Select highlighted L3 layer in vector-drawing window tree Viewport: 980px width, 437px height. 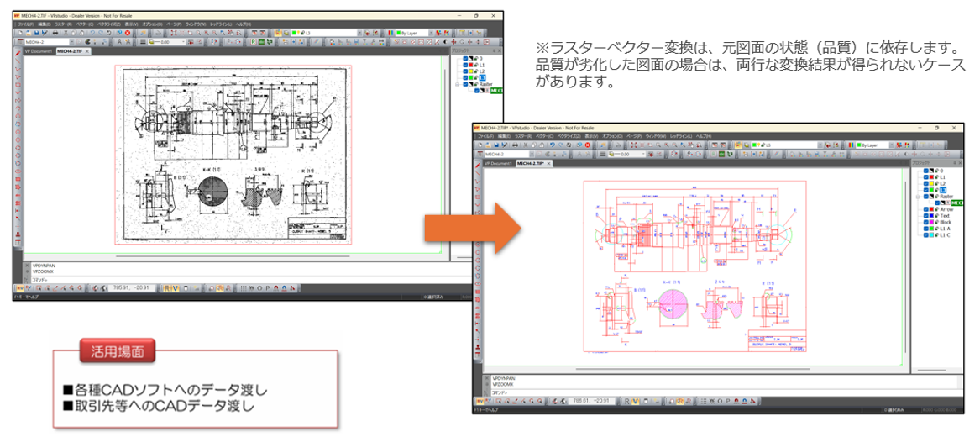(943, 190)
